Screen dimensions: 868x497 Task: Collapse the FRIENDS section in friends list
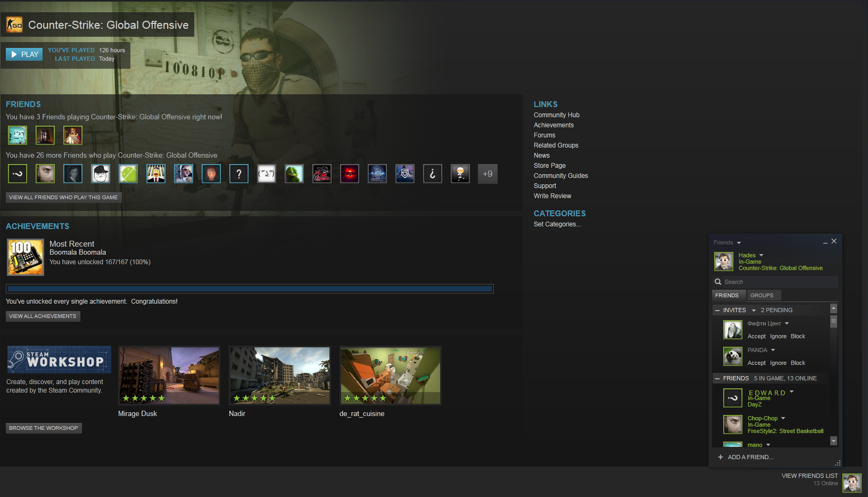[717, 378]
